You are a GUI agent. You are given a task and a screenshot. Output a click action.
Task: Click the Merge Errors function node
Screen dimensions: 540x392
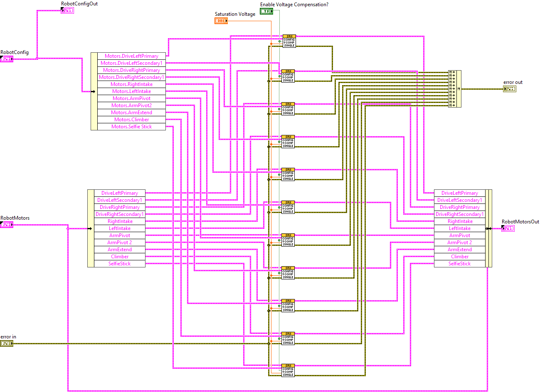click(x=455, y=88)
